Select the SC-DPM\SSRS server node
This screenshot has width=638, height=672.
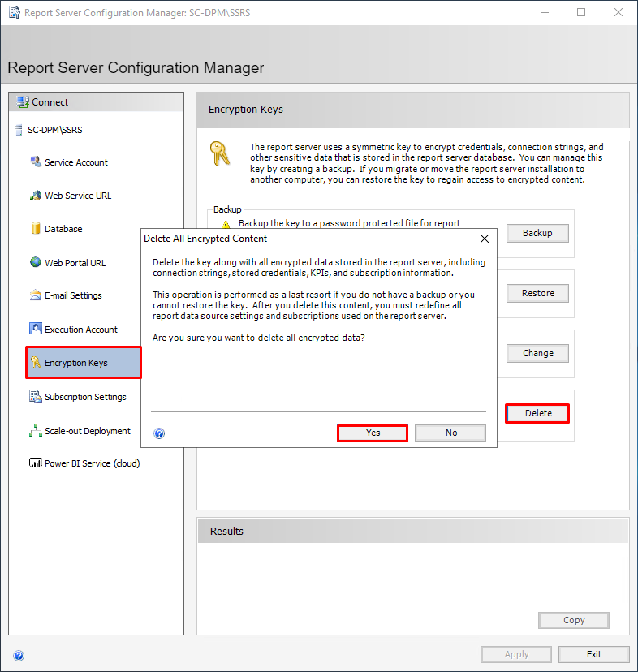pyautogui.click(x=55, y=130)
